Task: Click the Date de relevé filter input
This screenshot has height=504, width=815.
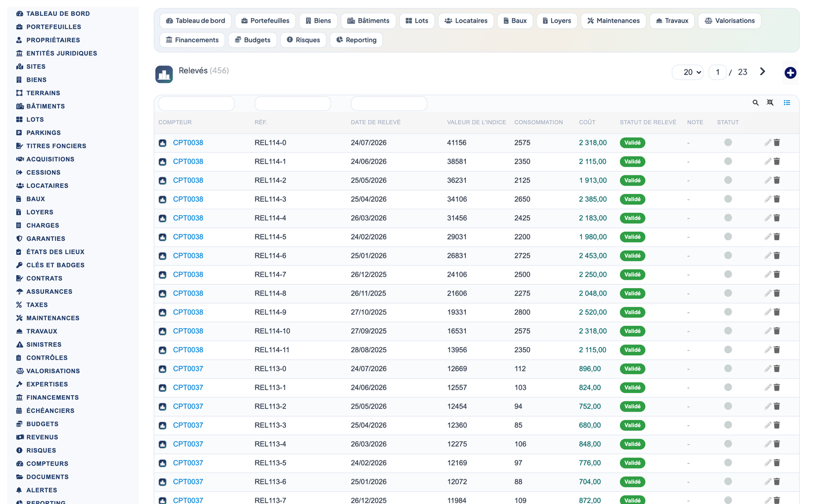Action: point(389,103)
